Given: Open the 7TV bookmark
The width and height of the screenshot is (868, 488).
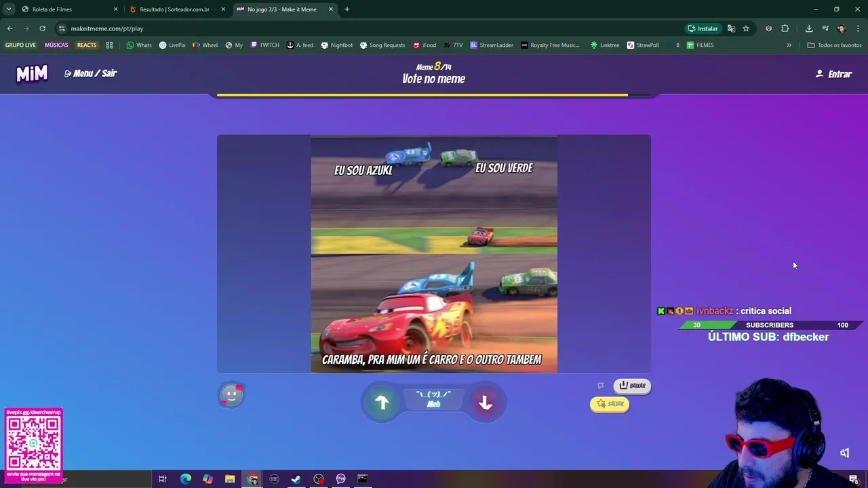Looking at the screenshot, I should point(452,45).
